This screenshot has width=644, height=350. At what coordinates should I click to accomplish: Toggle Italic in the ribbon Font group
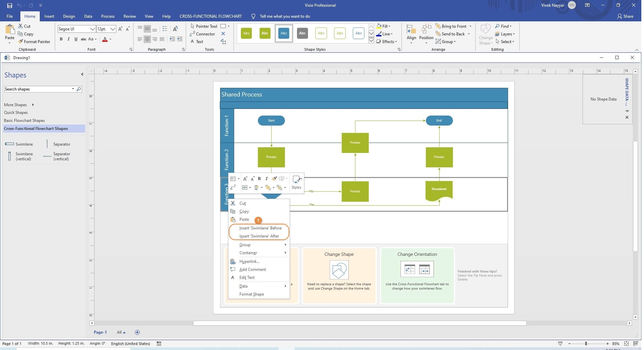tap(68, 39)
